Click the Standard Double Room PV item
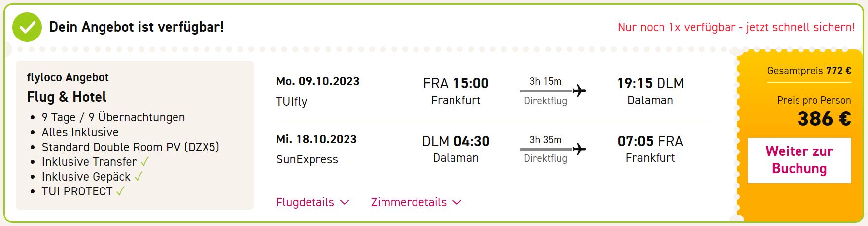Screen dimensions: 868x226 [x=131, y=147]
